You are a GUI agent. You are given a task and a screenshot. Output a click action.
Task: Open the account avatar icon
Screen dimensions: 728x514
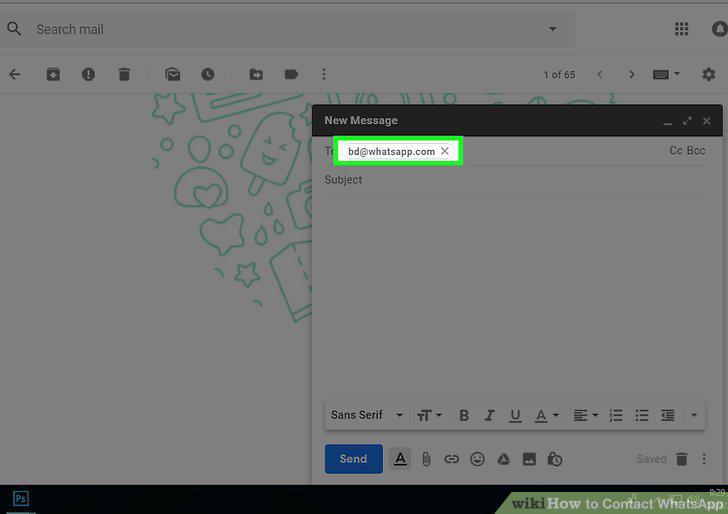pyautogui.click(x=720, y=29)
